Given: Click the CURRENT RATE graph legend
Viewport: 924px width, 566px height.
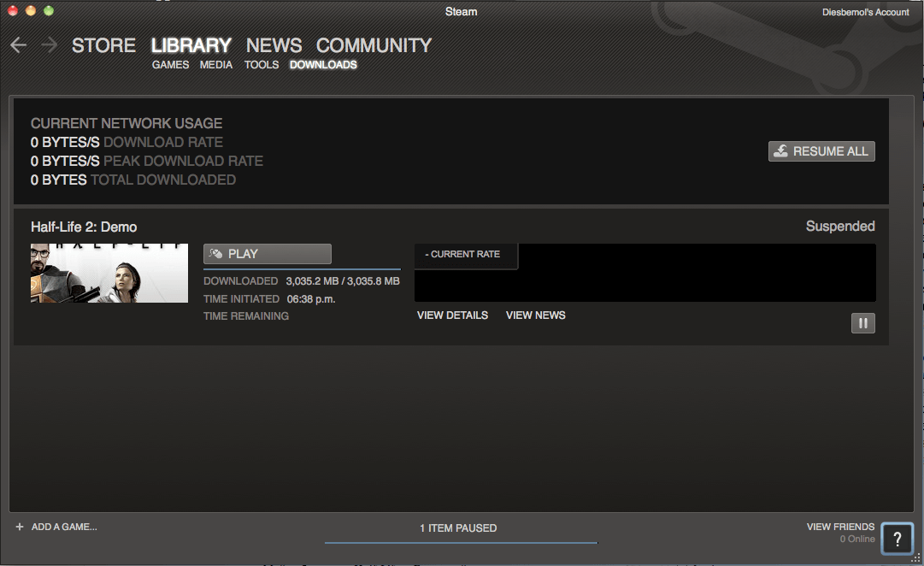Looking at the screenshot, I should click(466, 255).
